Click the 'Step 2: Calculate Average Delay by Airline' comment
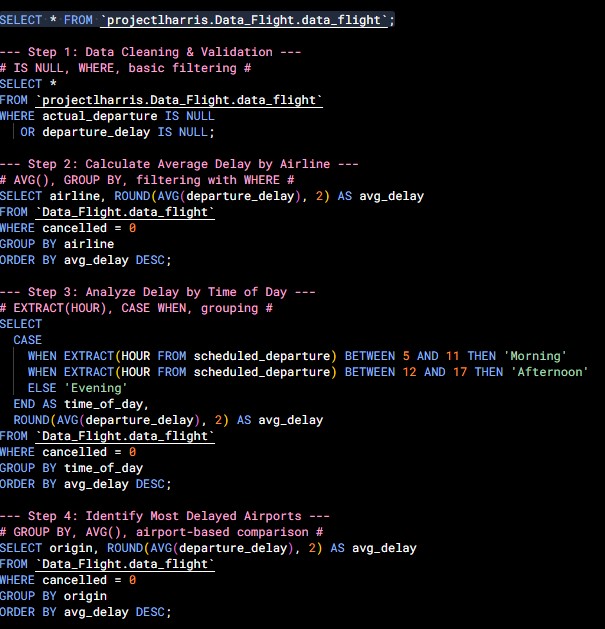 point(179,164)
